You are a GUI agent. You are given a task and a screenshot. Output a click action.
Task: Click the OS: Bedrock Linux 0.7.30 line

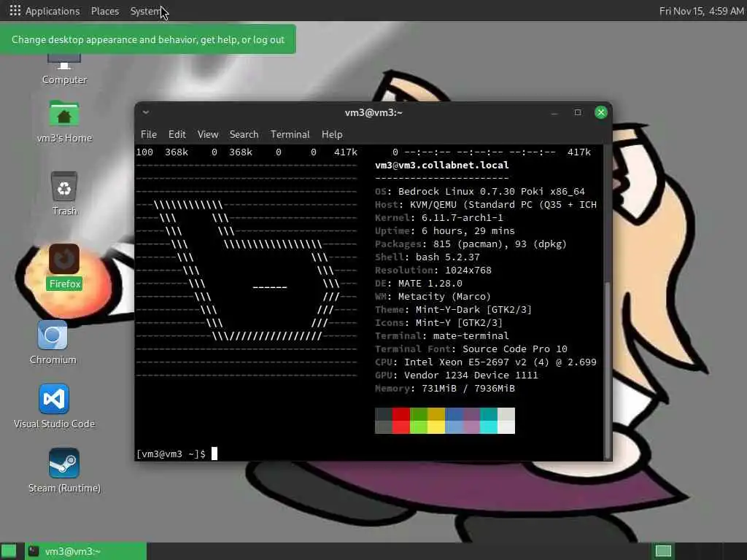tap(480, 192)
